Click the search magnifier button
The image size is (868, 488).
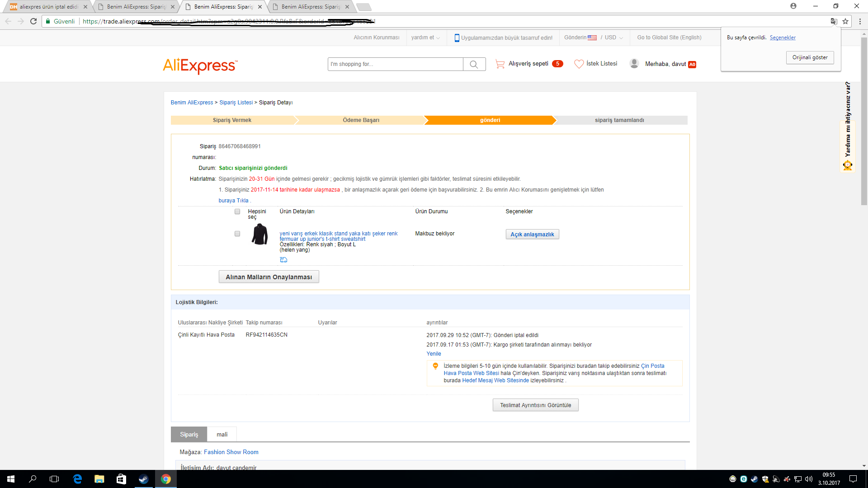point(474,64)
